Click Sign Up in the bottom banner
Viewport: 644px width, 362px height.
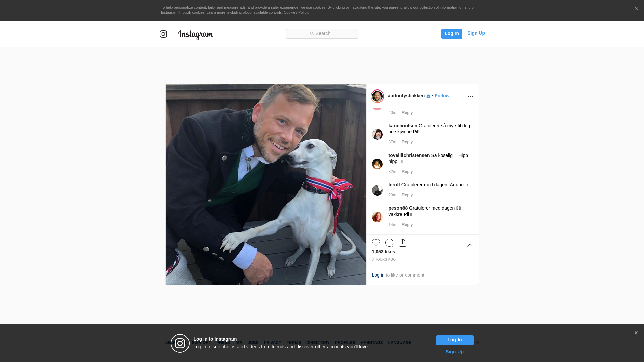[x=454, y=352]
